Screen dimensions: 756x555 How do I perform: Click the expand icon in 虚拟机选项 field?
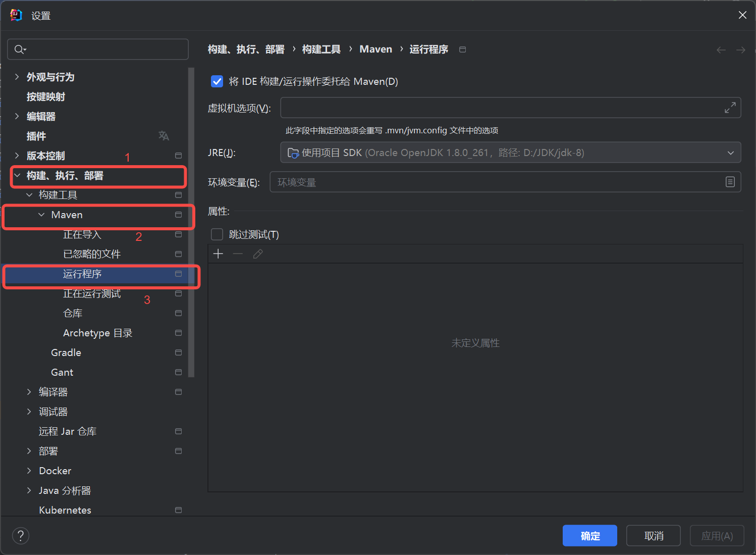(730, 107)
